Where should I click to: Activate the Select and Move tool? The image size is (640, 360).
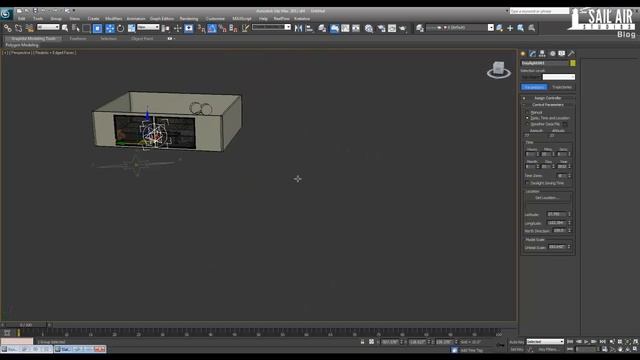(109, 28)
